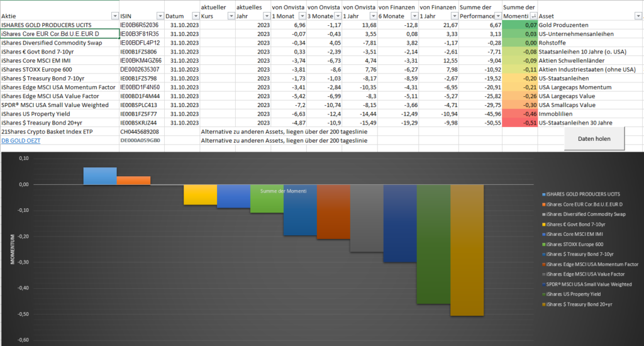The width and height of the screenshot is (644, 346).
Task: Select the green momentum cell 0,07
Action: tap(519, 25)
